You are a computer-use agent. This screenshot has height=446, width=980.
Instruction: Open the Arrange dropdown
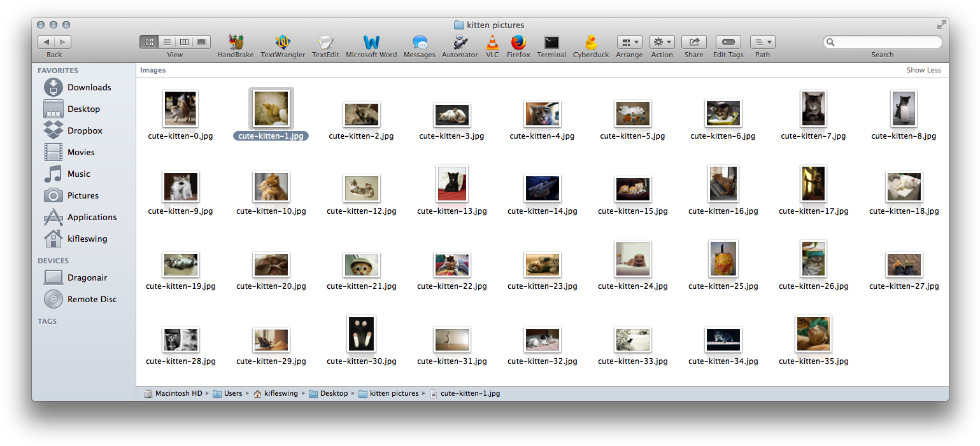(x=629, y=42)
